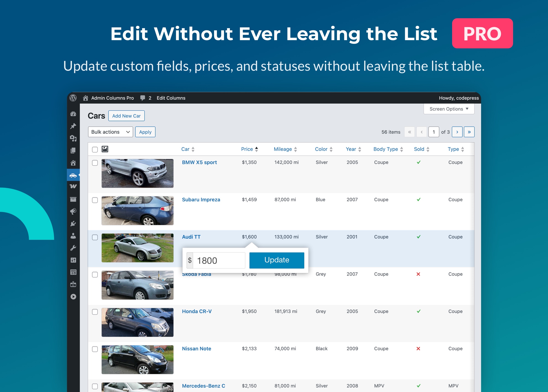Open the WordPress Dashboard from the sidebar
This screenshot has height=392, width=548.
coord(73,114)
